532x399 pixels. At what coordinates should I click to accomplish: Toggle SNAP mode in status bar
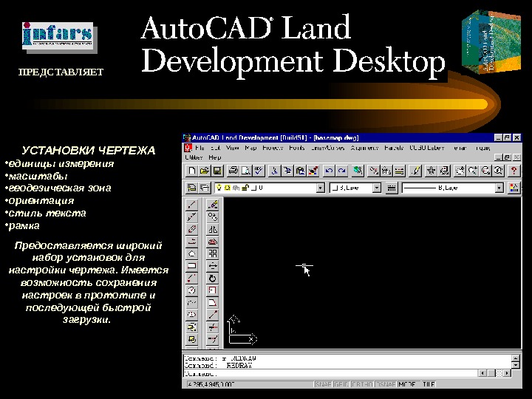pyautogui.click(x=323, y=384)
